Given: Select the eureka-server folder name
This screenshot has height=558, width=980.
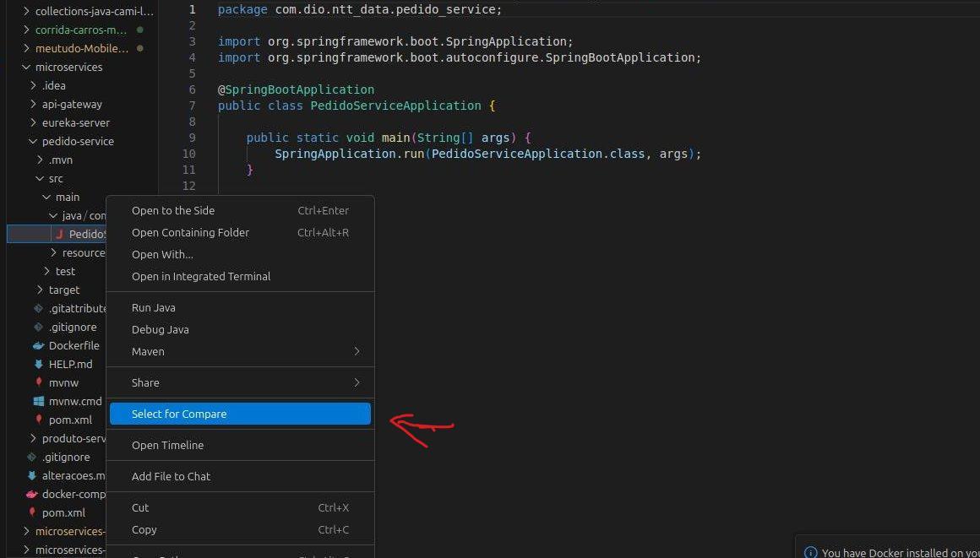Looking at the screenshot, I should pos(76,122).
